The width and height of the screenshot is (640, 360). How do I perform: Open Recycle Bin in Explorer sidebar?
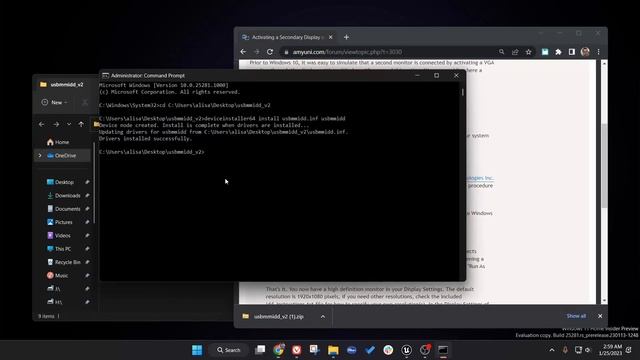(67, 262)
